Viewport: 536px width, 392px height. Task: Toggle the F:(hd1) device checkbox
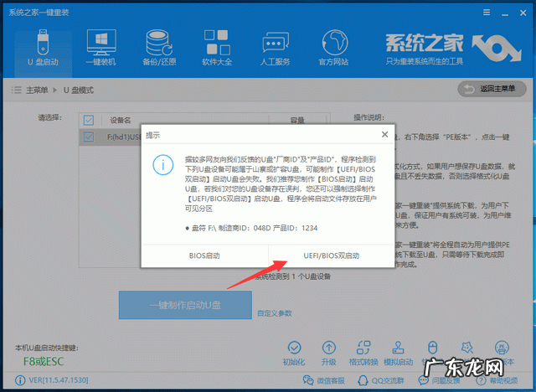[x=89, y=137]
